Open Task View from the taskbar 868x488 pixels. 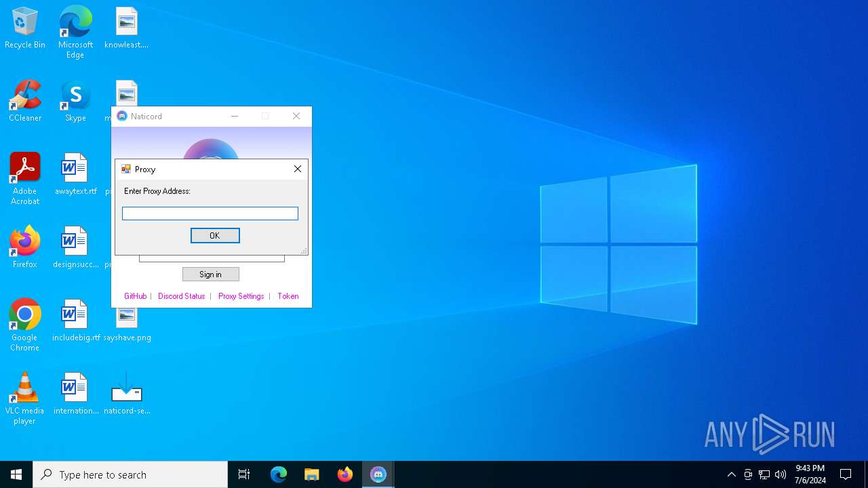[244, 474]
